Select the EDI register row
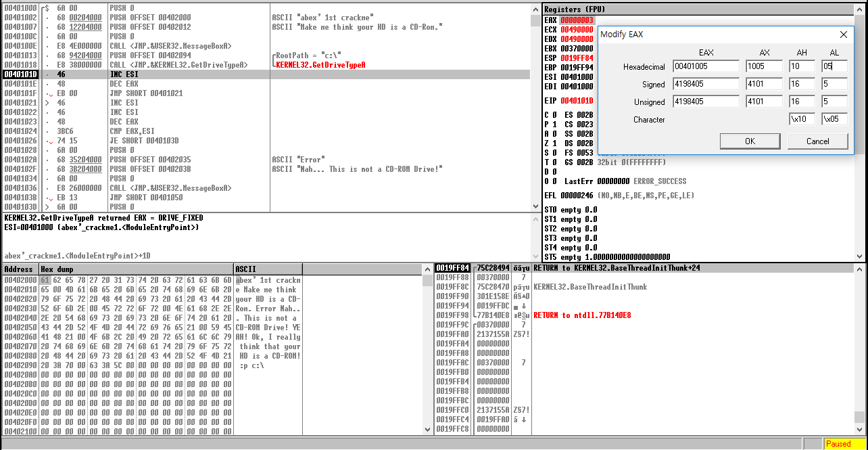Screen dimensions: 868x450 [x=569, y=87]
